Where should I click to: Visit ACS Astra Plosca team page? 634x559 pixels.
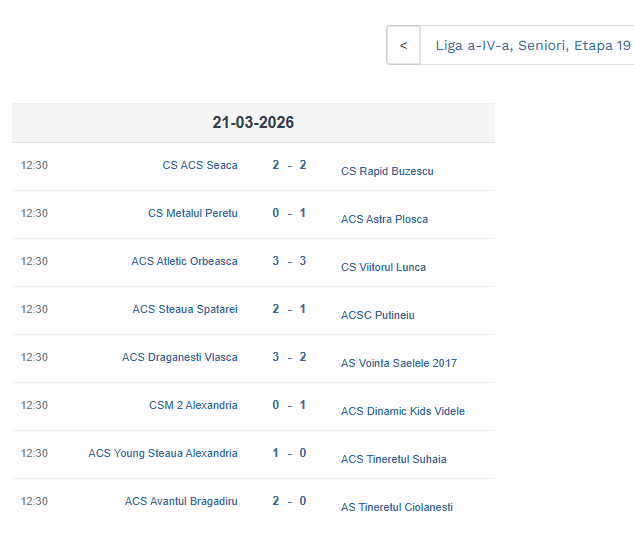coord(384,219)
